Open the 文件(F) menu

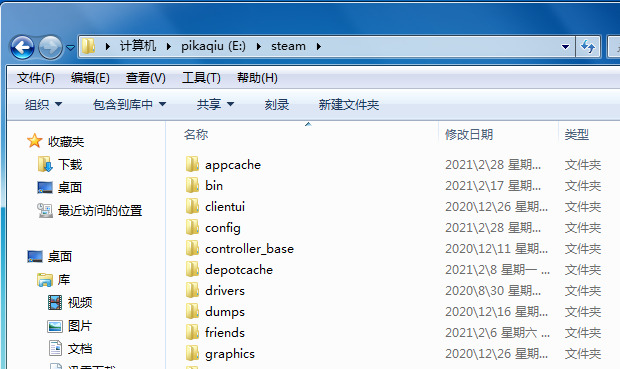35,78
